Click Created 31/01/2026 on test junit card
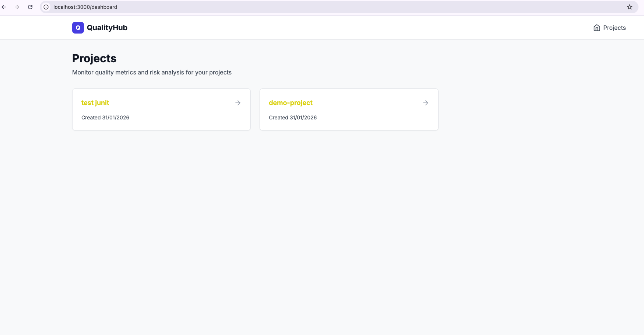 (105, 117)
